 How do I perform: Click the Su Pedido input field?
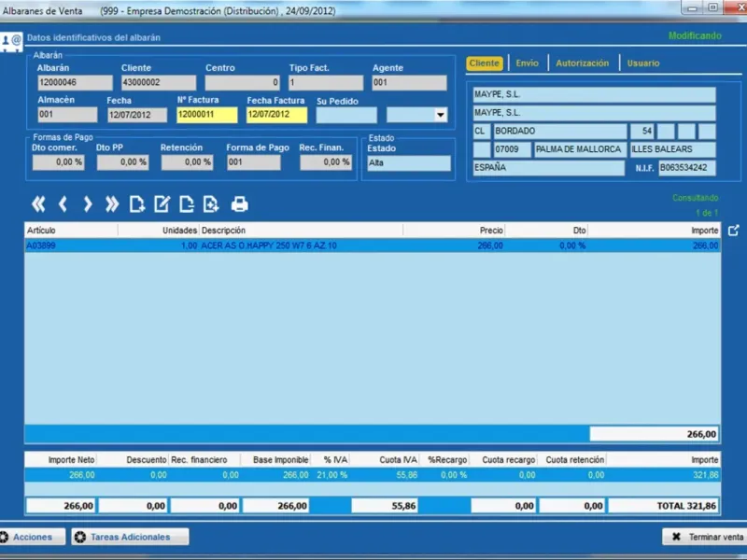point(346,115)
